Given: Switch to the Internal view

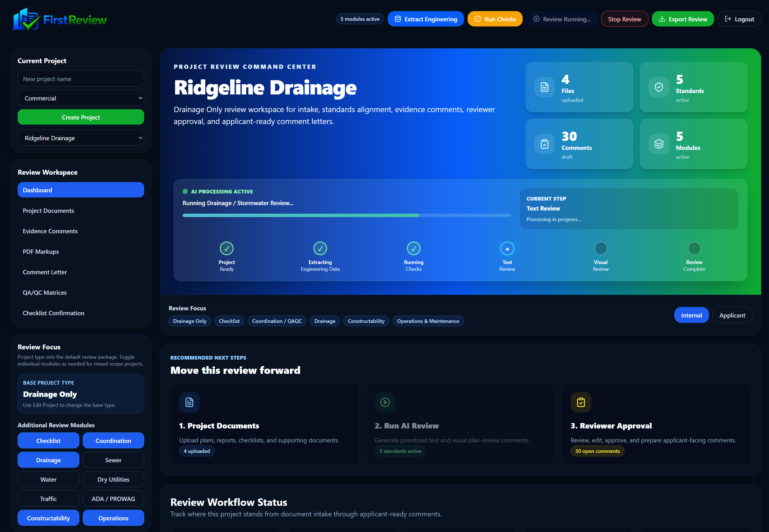Looking at the screenshot, I should point(691,315).
